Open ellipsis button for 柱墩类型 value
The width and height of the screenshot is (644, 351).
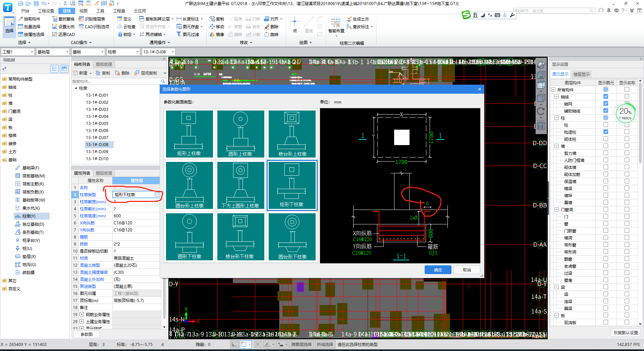(157, 194)
